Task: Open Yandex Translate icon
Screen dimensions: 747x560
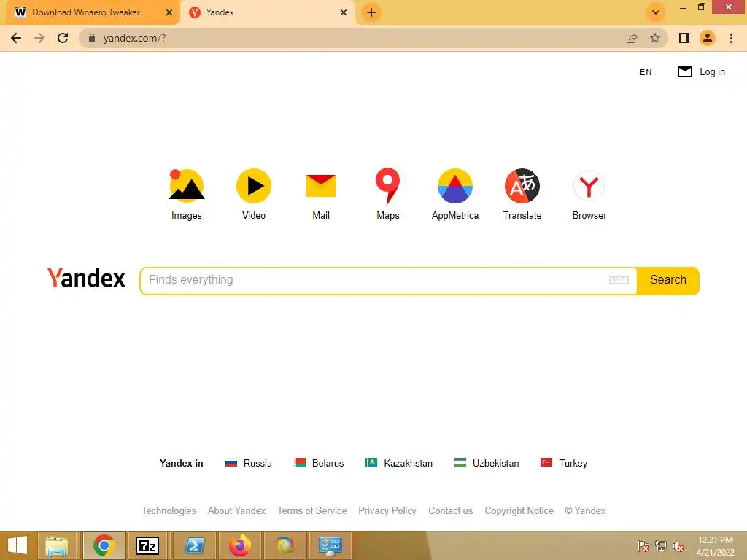Action: [x=522, y=186]
